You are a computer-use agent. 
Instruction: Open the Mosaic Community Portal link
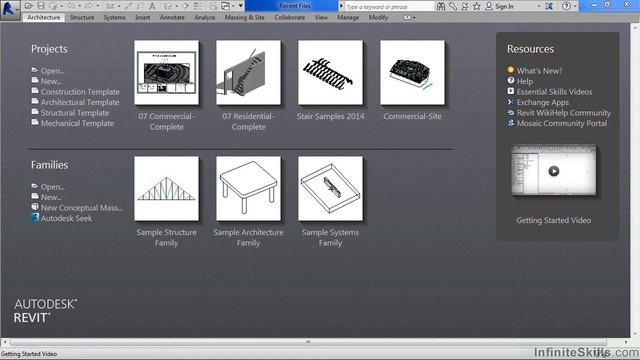point(562,123)
